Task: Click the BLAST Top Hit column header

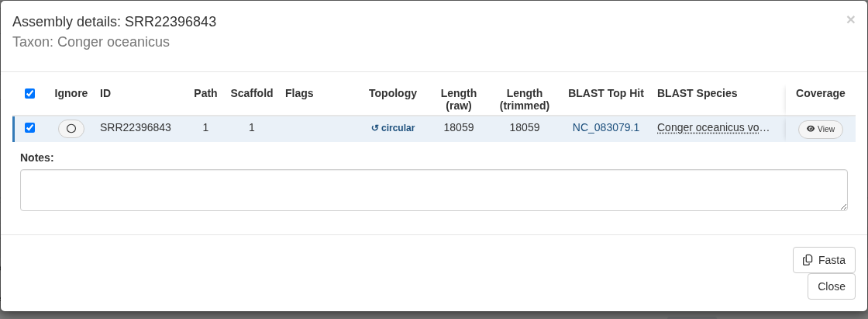Action: pos(605,93)
